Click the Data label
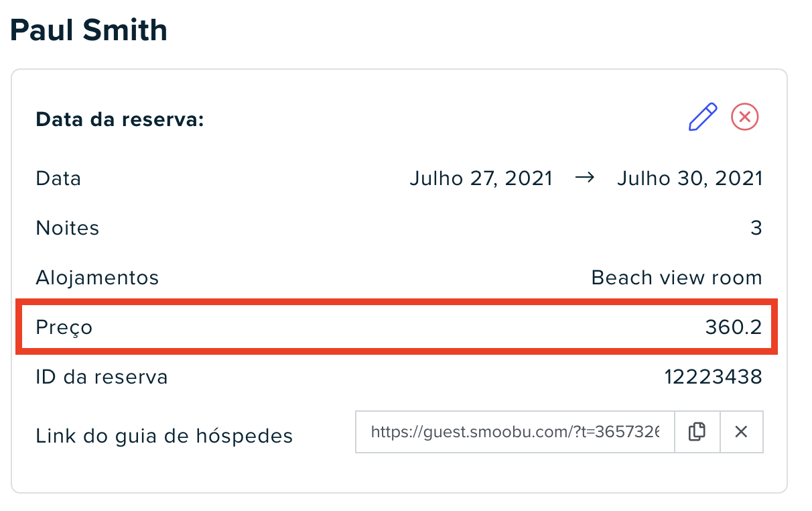This screenshot has height=511, width=812. tap(58, 178)
